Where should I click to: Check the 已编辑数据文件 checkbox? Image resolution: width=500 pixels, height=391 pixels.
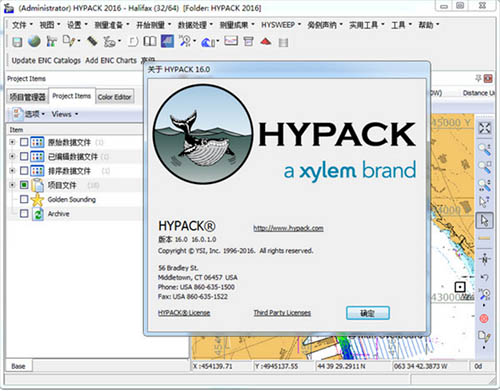pyautogui.click(x=24, y=156)
